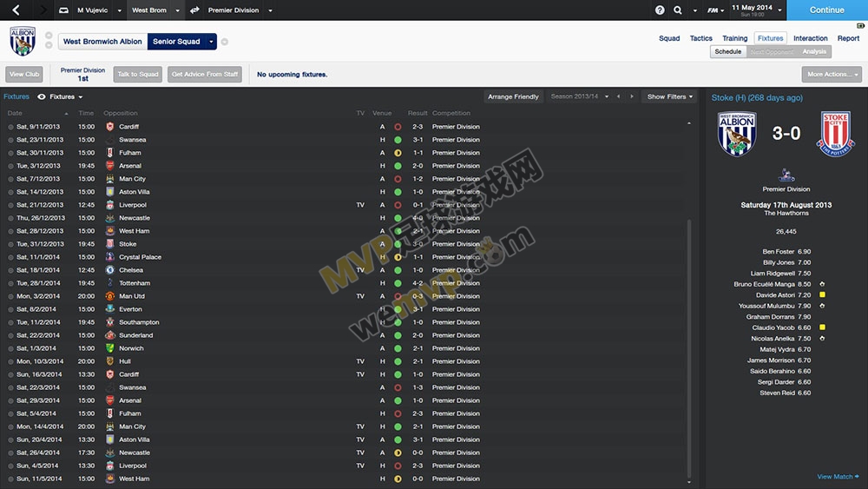This screenshot has height=489, width=868.
Task: Click the swap arrows icon before Premier Division
Action: click(194, 10)
